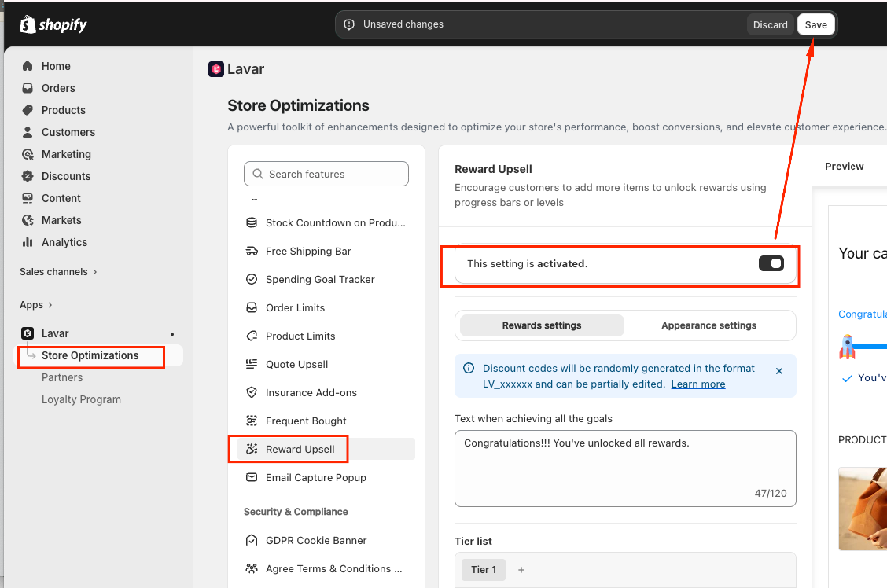The width and height of the screenshot is (887, 588).
Task: Select the Quote Upsell feature
Action: 326,364
